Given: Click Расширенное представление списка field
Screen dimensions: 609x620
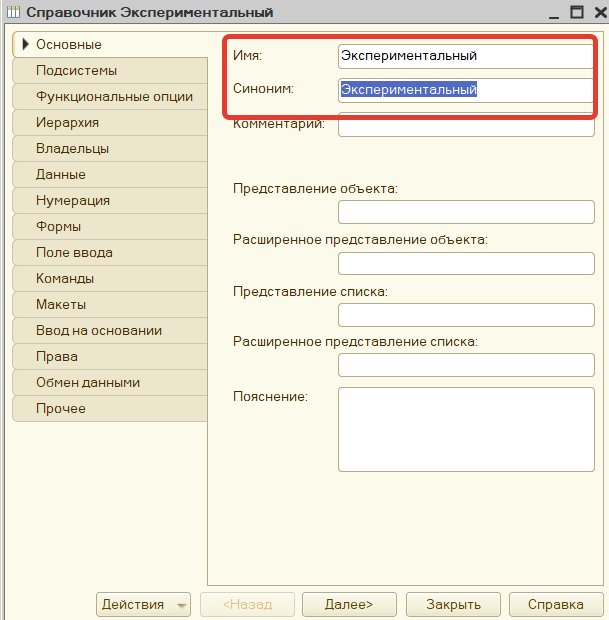Looking at the screenshot, I should coord(466,365).
